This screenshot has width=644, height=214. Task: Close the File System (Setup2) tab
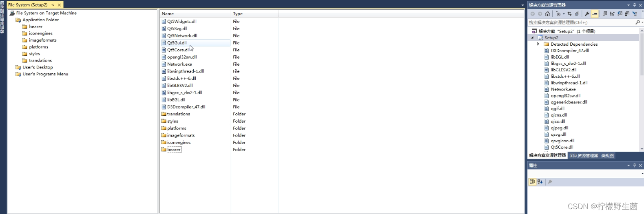point(59,5)
